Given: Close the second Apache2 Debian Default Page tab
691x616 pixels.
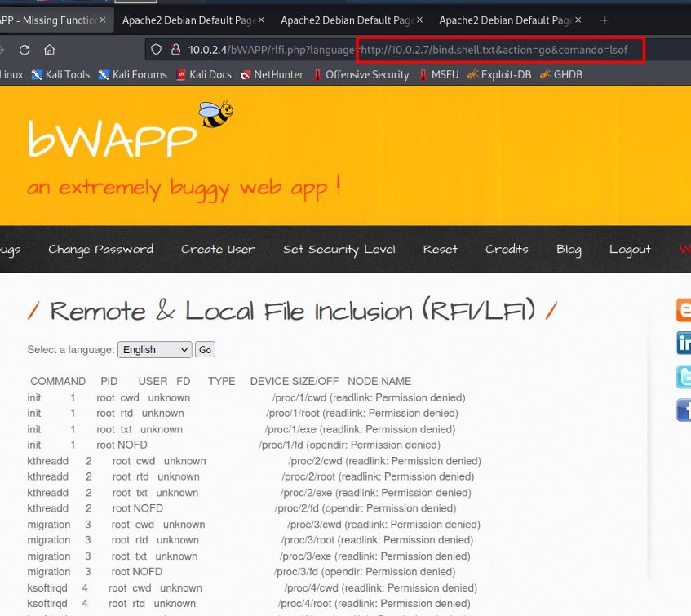Looking at the screenshot, I should pyautogui.click(x=419, y=20).
